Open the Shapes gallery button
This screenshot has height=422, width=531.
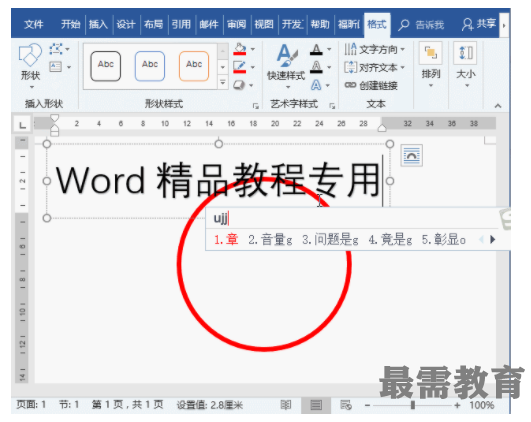tap(30, 66)
